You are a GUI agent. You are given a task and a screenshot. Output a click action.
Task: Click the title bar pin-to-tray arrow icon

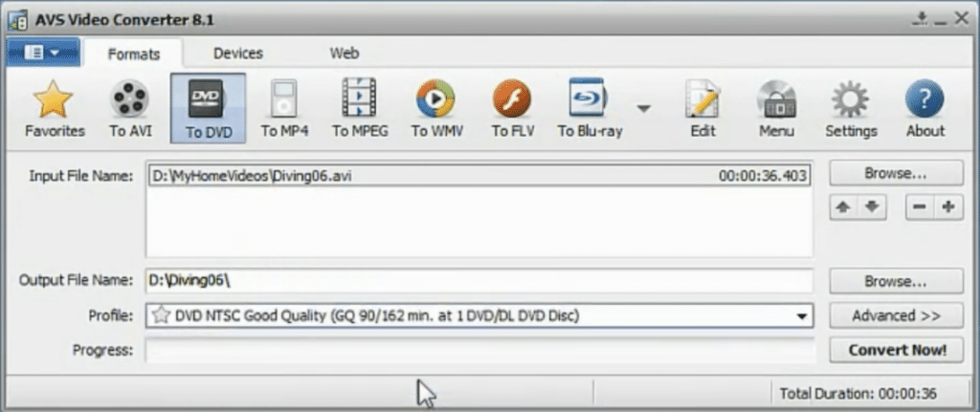920,19
